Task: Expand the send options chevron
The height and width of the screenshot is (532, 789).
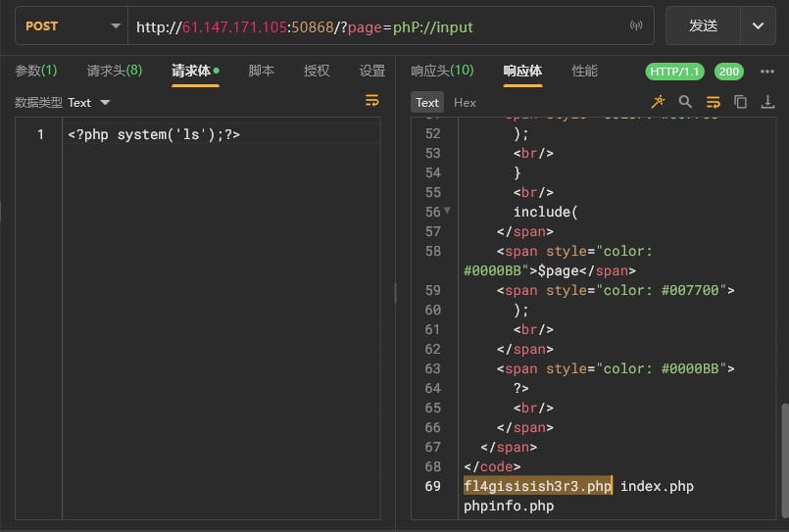Action: pyautogui.click(x=758, y=26)
